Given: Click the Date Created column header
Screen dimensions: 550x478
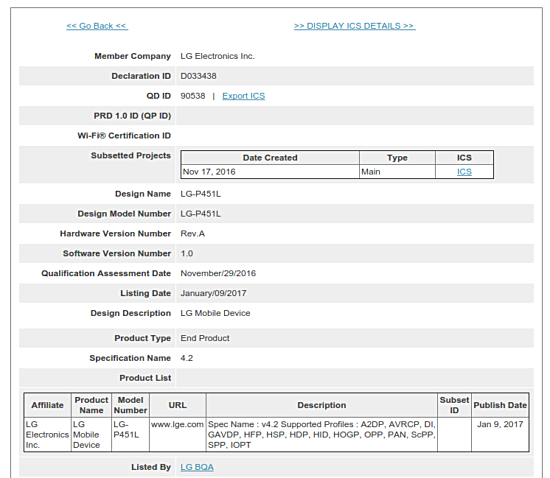Looking at the screenshot, I should 270,158.
